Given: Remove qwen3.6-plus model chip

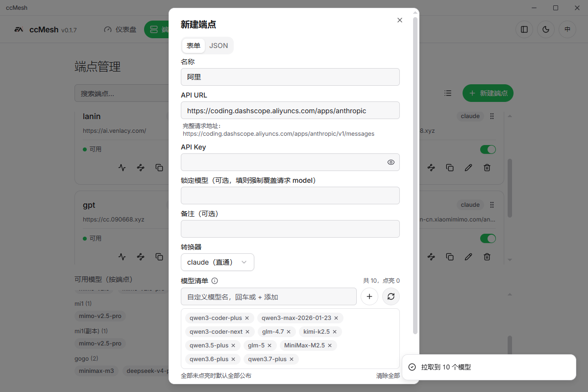Looking at the screenshot, I should 233,359.
